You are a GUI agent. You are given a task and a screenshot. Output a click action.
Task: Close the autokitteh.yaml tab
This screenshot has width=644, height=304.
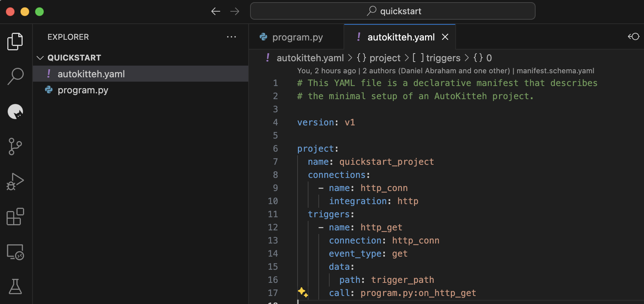point(445,37)
